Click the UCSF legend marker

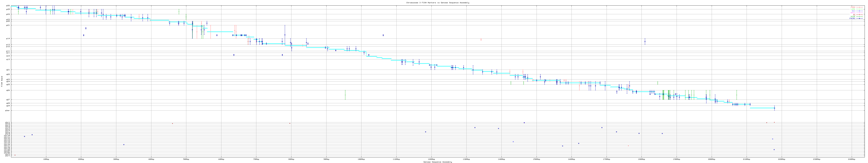pyautogui.click(x=859, y=16)
